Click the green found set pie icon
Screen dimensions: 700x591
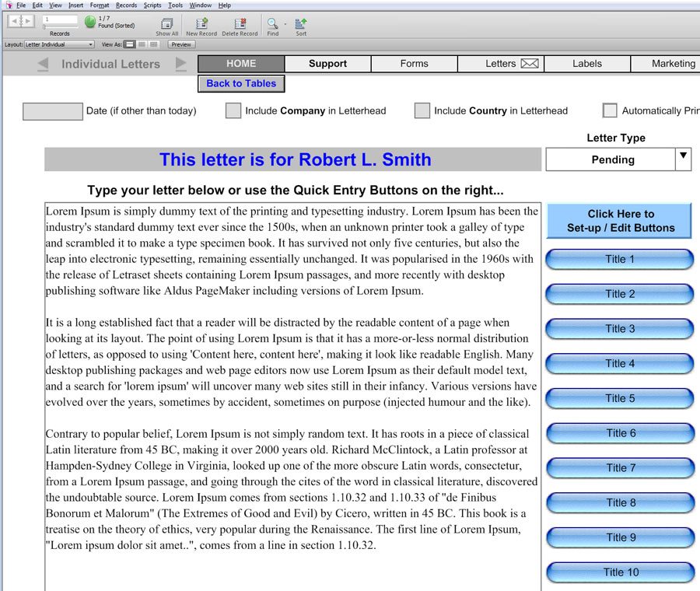tap(90, 22)
